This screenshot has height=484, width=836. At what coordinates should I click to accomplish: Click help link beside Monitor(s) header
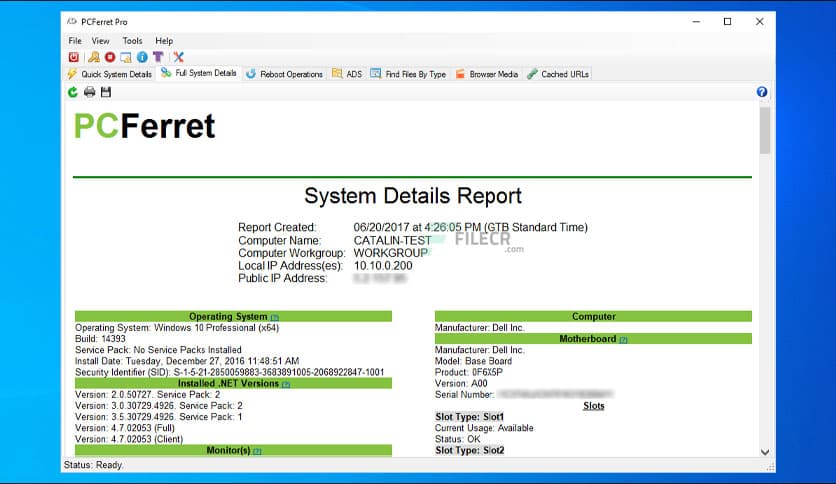coord(257,451)
